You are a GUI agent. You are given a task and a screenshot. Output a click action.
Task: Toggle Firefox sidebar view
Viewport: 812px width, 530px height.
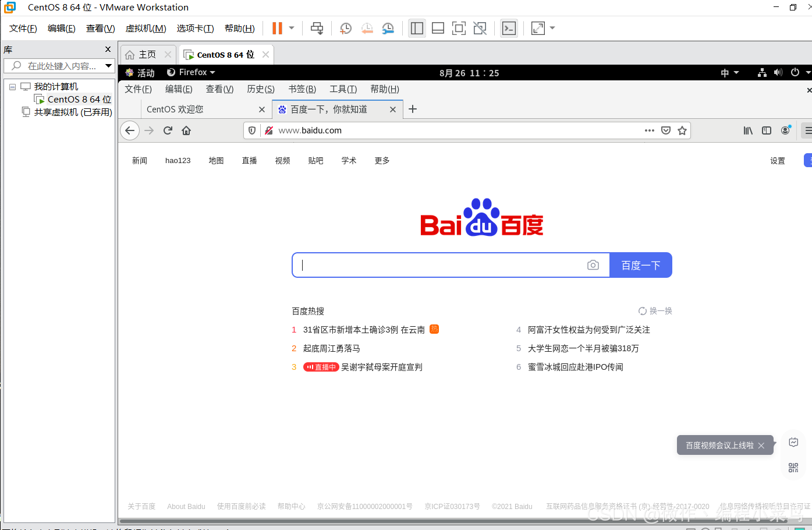tap(767, 130)
